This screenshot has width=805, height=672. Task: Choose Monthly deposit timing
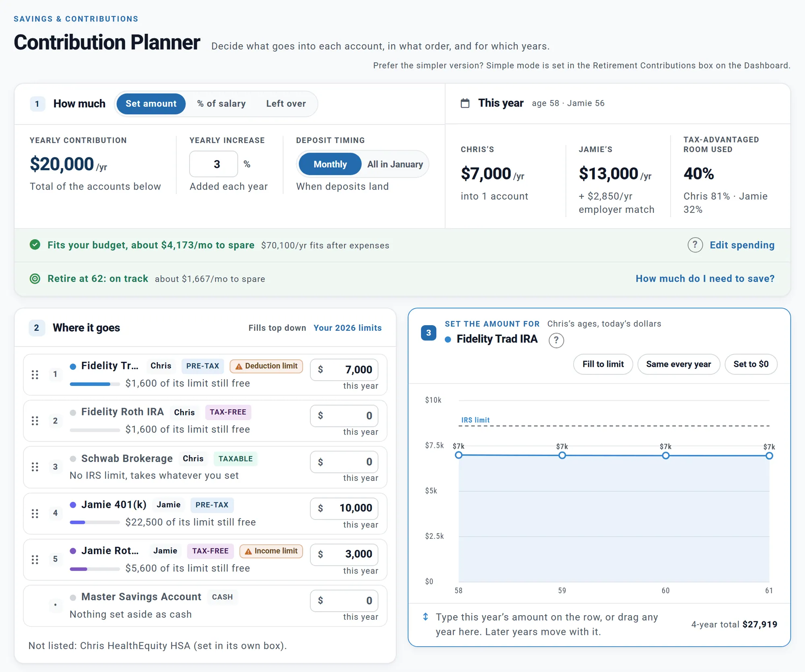tap(330, 164)
